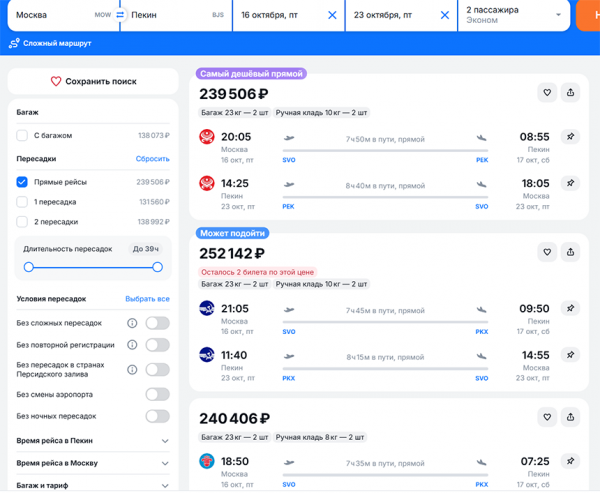Add the 252 142 ₽ ticket to favorites
Viewport: 600px width, 493px height.
point(547,252)
